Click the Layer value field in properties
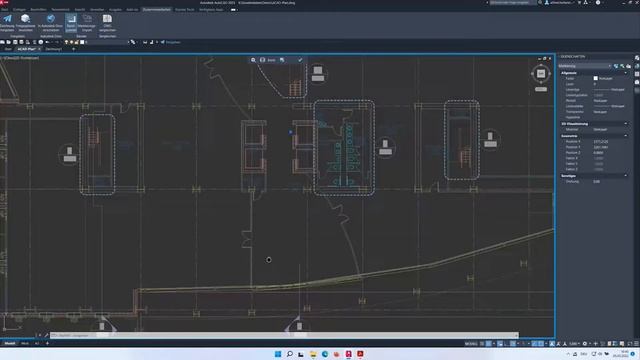Screen dimensions: 640x360 [610, 84]
